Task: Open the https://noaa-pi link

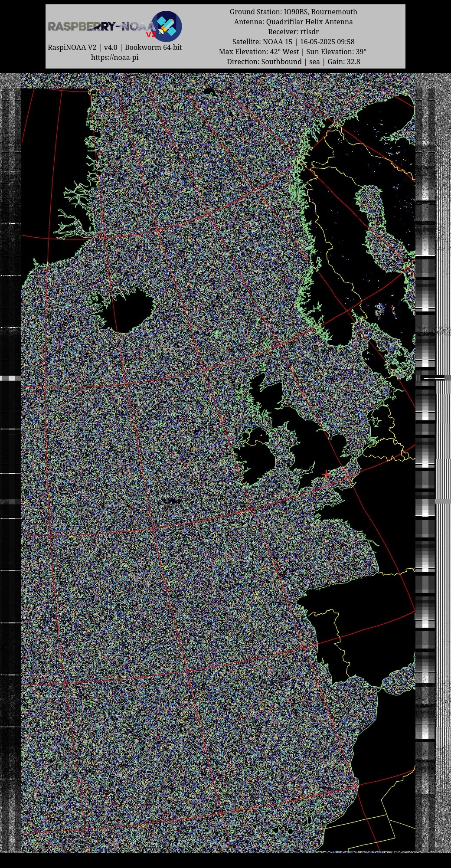Action: click(114, 57)
